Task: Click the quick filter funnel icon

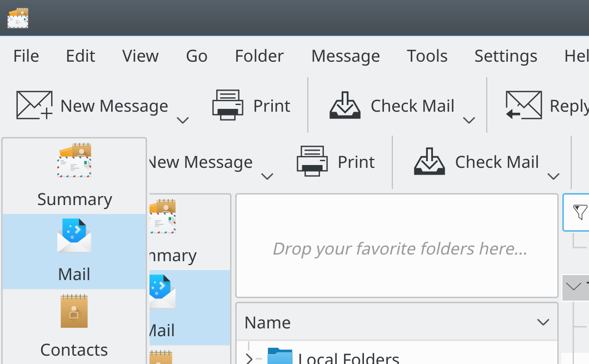Action: click(580, 212)
